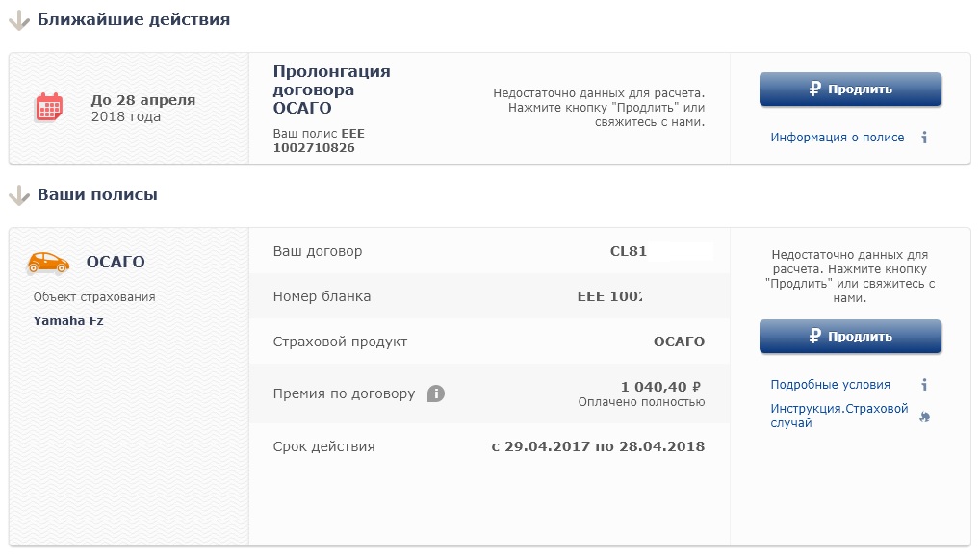This screenshot has width=980, height=558.
Task: Collapse the Ваши полисы section arrow
Action: tap(18, 195)
